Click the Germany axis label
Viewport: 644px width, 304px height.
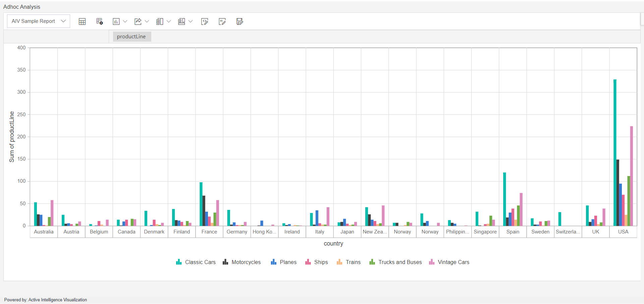tap(237, 232)
